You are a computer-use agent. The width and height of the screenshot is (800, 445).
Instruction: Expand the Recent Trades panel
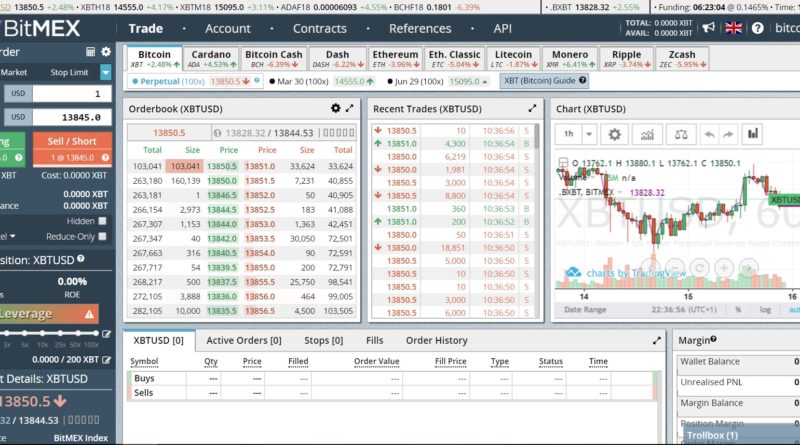532,108
